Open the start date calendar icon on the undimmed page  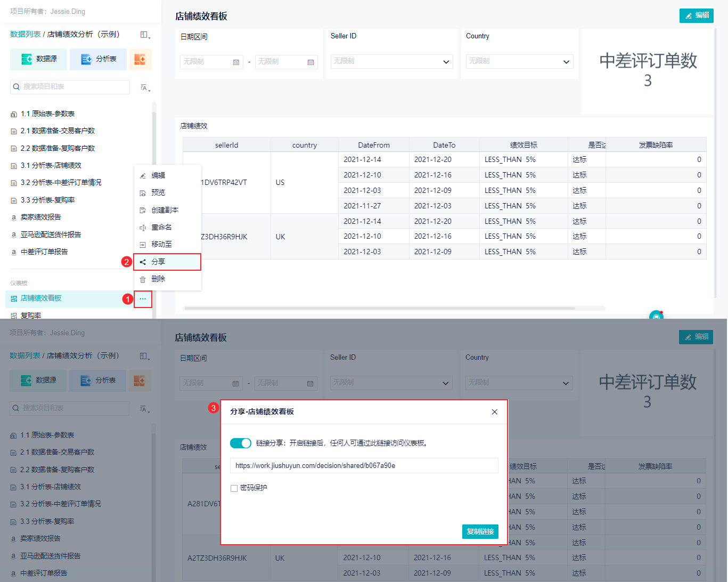click(x=236, y=62)
